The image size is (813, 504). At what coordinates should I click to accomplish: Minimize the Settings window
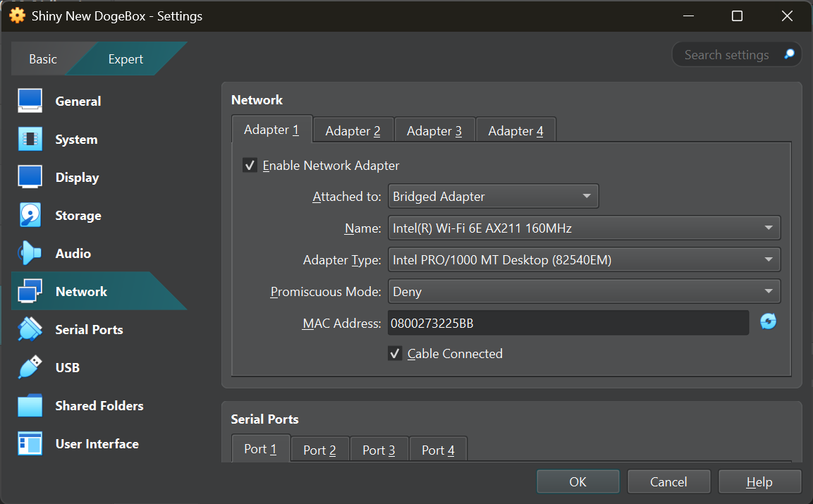[689, 16]
